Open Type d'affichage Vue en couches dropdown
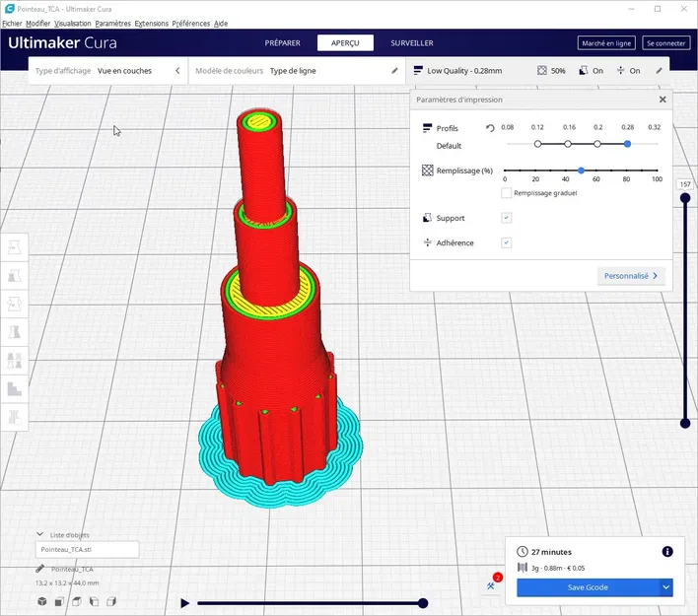The image size is (698, 616). [108, 71]
